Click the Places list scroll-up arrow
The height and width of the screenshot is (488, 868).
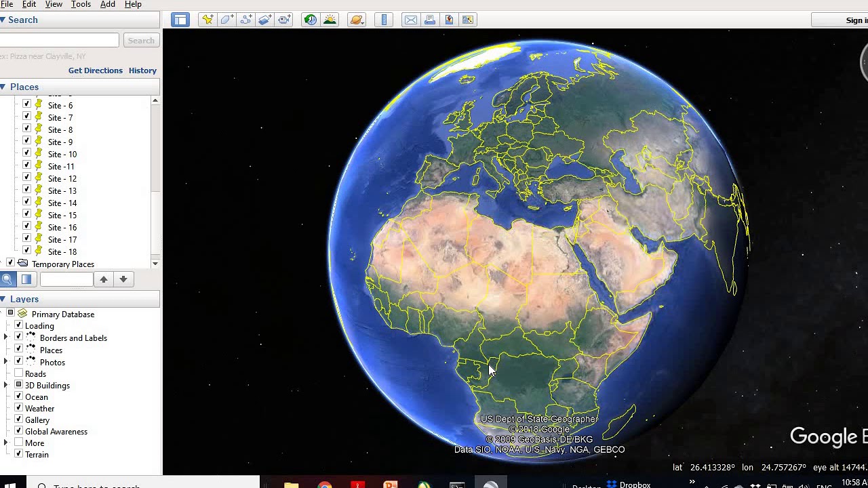tap(155, 100)
